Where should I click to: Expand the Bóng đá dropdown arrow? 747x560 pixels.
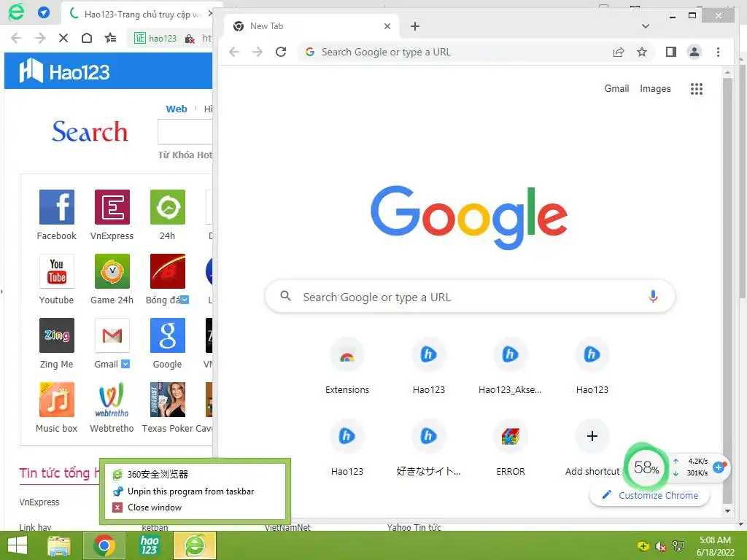click(x=185, y=300)
